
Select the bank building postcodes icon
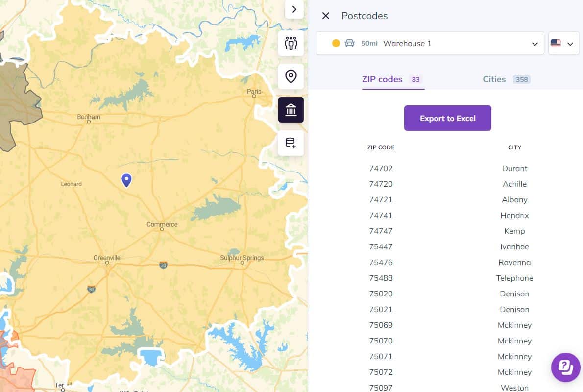click(x=291, y=110)
